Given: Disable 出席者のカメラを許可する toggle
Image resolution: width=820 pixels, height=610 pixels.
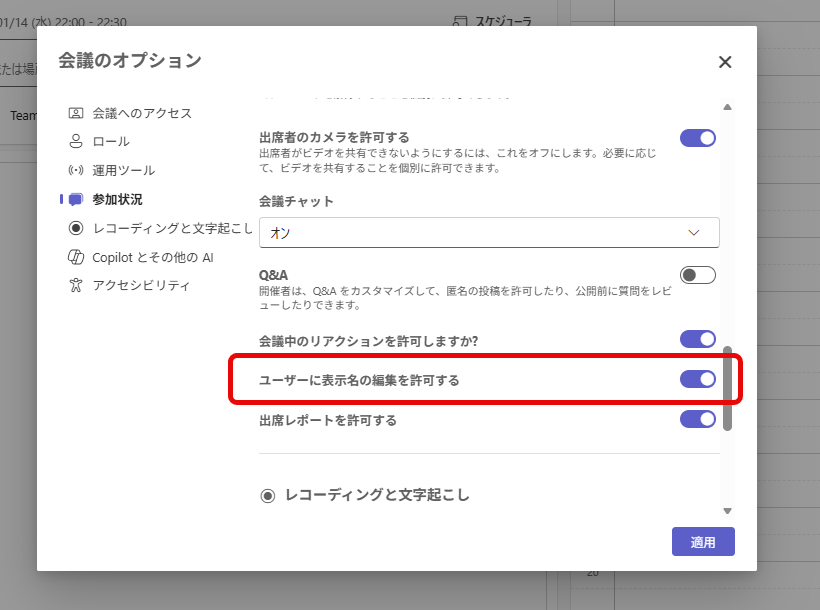Looking at the screenshot, I should [698, 138].
